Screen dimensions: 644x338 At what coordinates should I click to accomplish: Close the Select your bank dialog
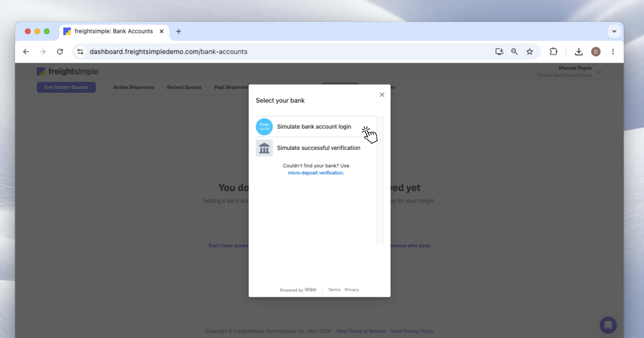(382, 95)
